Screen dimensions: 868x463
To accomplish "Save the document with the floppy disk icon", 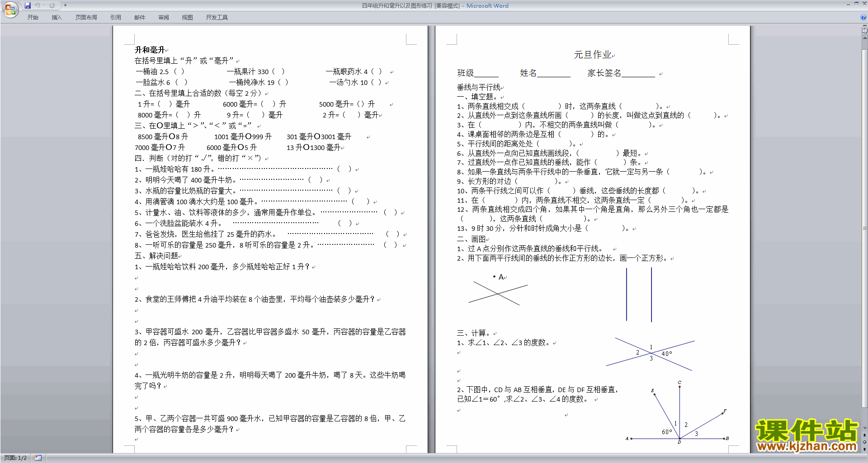I will [x=28, y=5].
